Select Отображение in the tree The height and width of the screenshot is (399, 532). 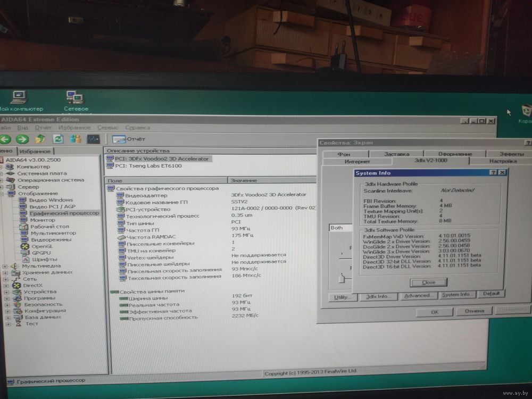38,194
